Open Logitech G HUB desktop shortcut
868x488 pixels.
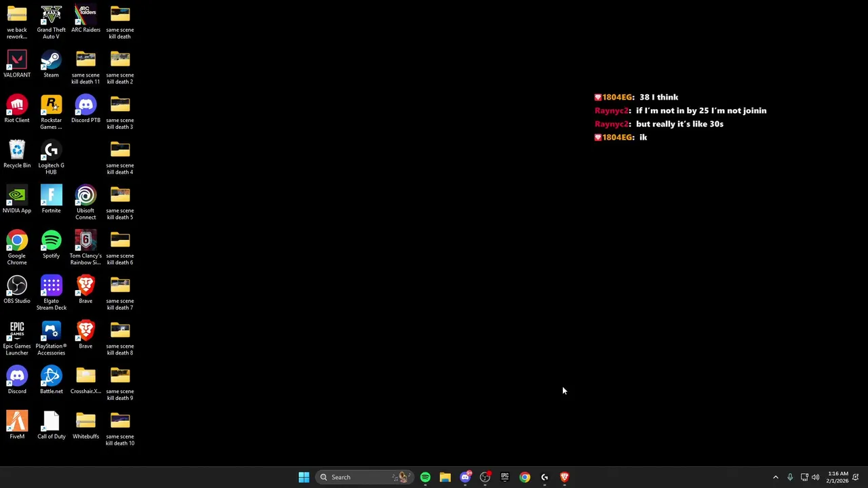51,158
